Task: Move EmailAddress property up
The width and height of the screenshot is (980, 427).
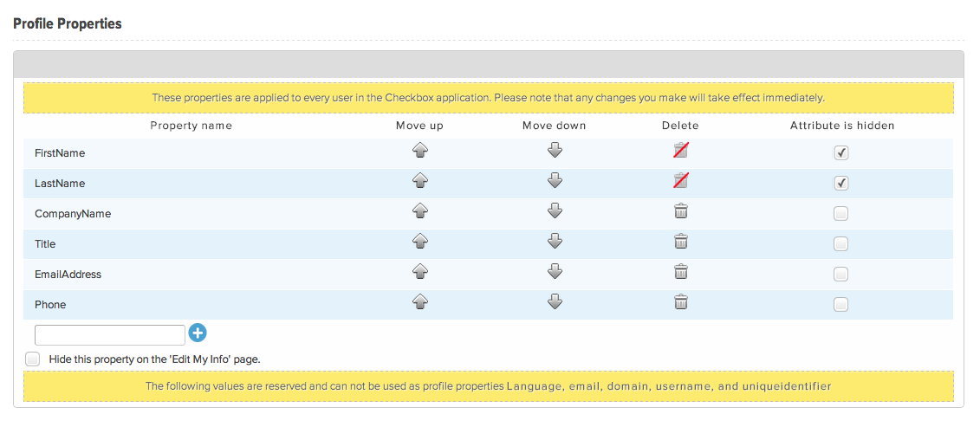Action: coord(420,271)
